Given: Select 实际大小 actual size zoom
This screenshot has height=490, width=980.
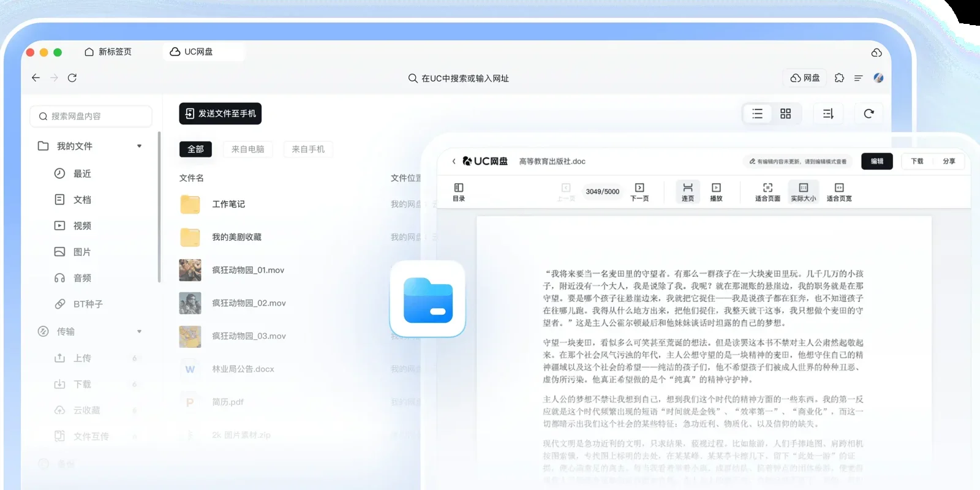Looking at the screenshot, I should tap(804, 192).
